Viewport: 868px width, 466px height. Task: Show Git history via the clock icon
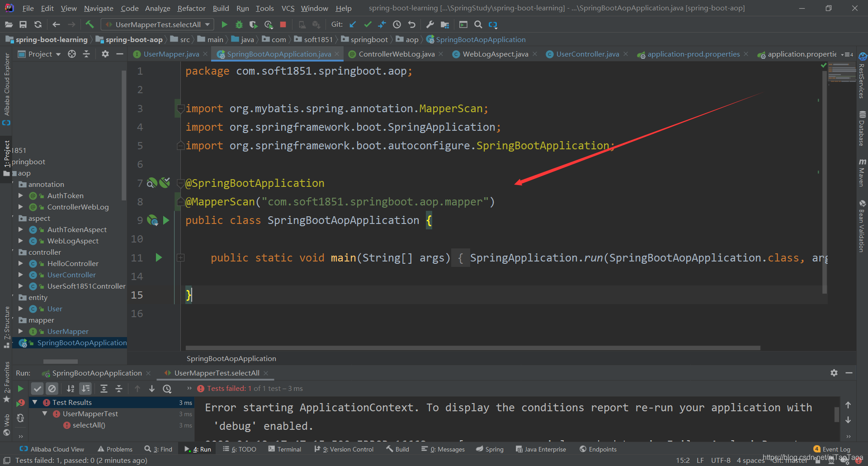[x=397, y=24]
